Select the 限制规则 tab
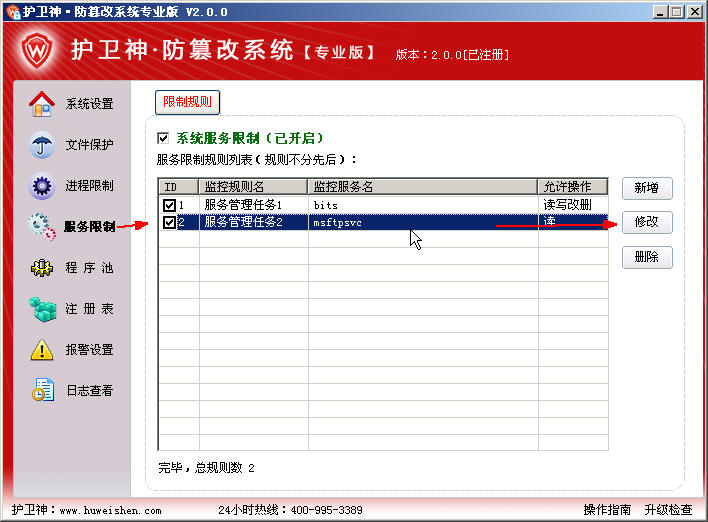Image resolution: width=708 pixels, height=522 pixels. coord(187,102)
